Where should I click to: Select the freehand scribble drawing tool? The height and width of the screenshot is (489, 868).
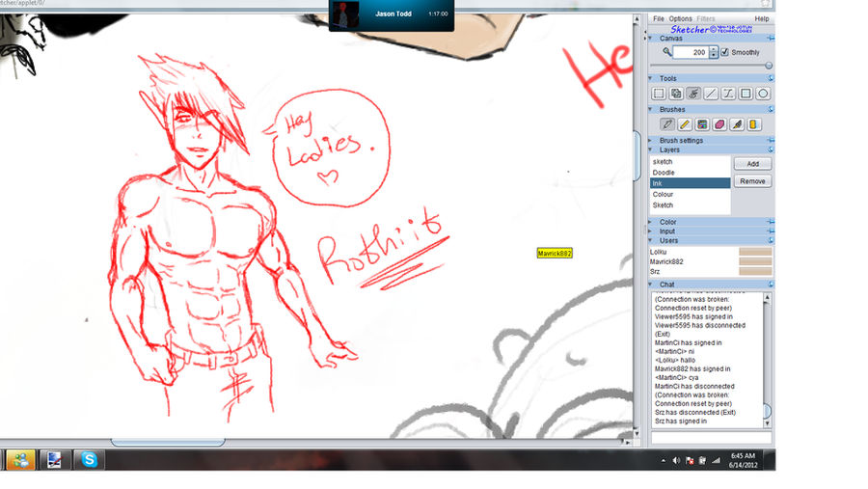(x=693, y=94)
